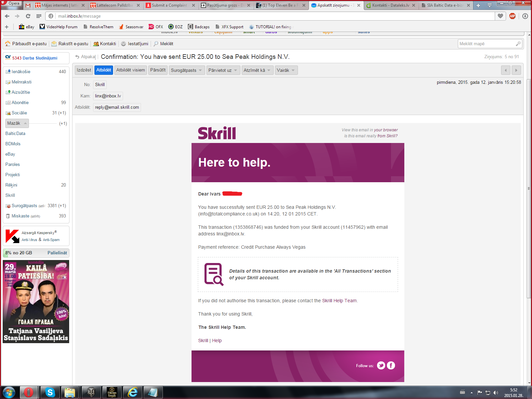This screenshot has width=532, height=399.
Task: Expand Surogātpasts dropdown button
Action: pos(187,70)
